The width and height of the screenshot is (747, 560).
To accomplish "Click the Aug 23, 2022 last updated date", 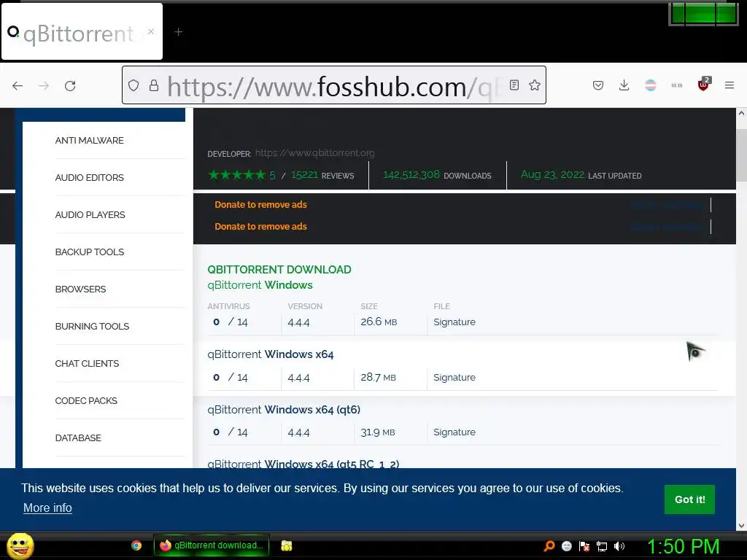I will point(553,175).
